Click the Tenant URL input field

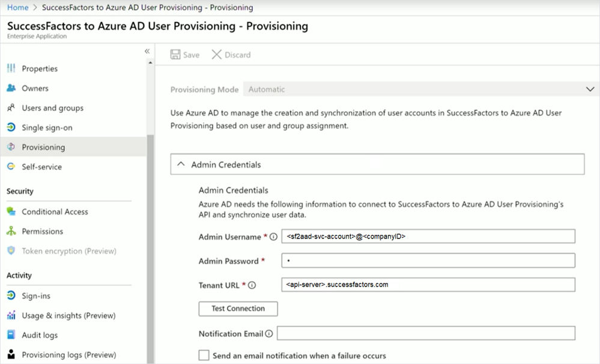tap(428, 285)
